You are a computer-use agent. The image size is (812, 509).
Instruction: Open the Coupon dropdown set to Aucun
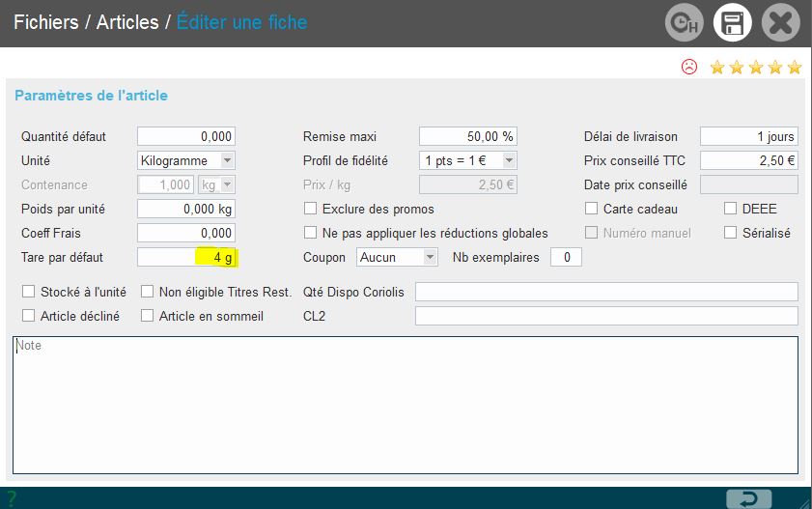click(398, 257)
